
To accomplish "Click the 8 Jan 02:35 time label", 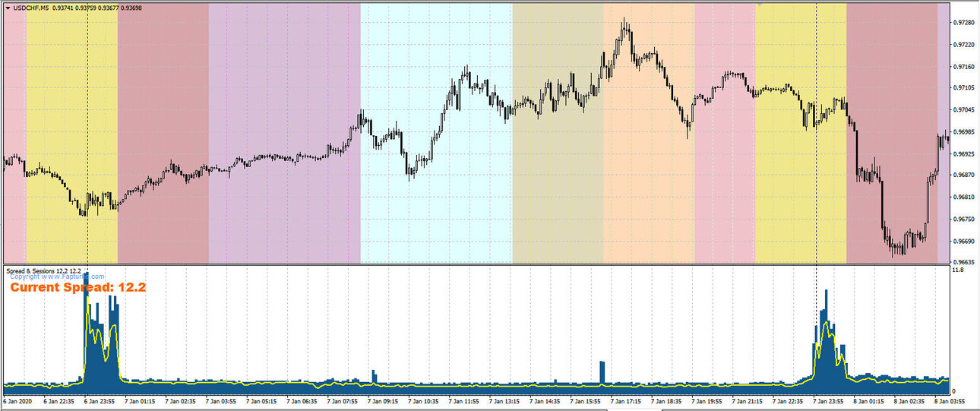I will [x=908, y=400].
